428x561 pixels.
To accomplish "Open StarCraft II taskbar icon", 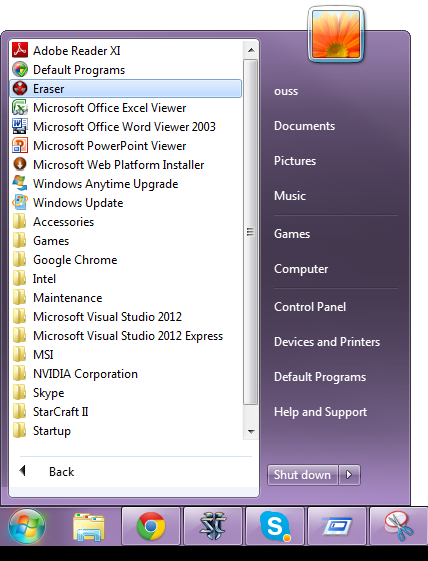I will pos(213,526).
